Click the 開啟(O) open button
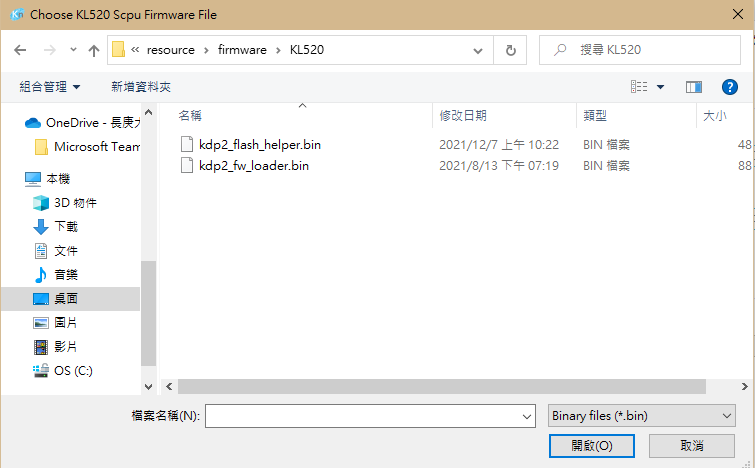 pos(592,446)
